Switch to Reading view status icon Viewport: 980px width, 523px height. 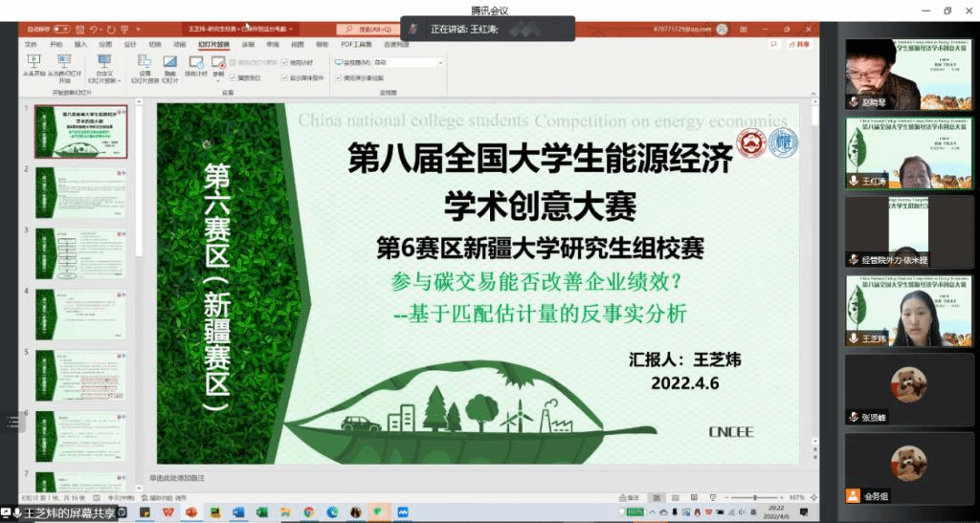coord(695,497)
